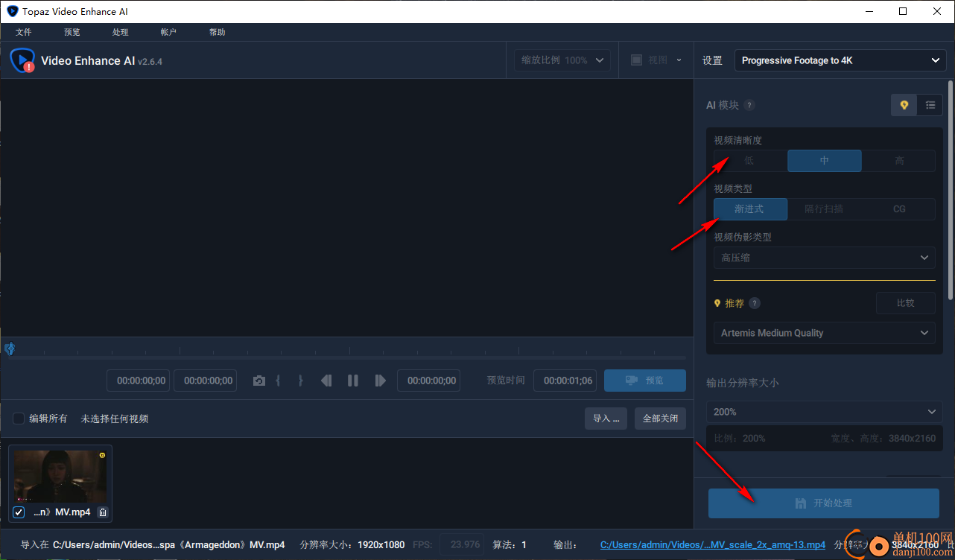Set video quality to 低
Viewport: 955px width, 560px height.
pyautogui.click(x=750, y=161)
